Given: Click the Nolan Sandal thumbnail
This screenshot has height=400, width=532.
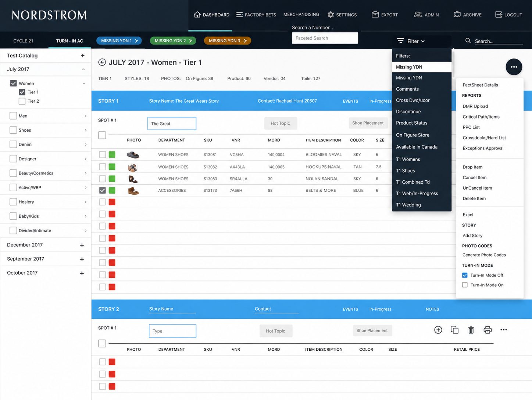Looking at the screenshot, I should coord(133,179).
